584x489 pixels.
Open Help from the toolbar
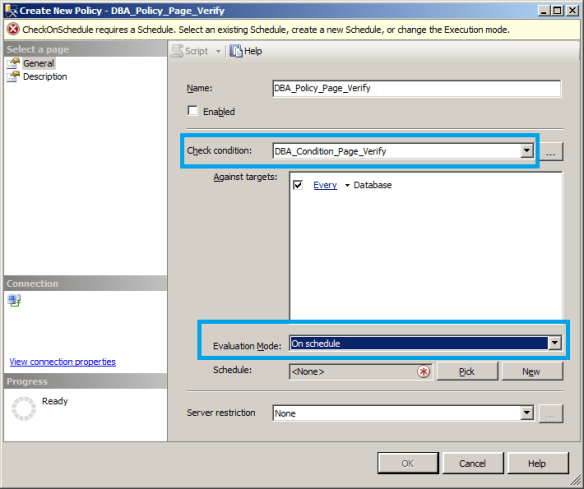point(246,51)
